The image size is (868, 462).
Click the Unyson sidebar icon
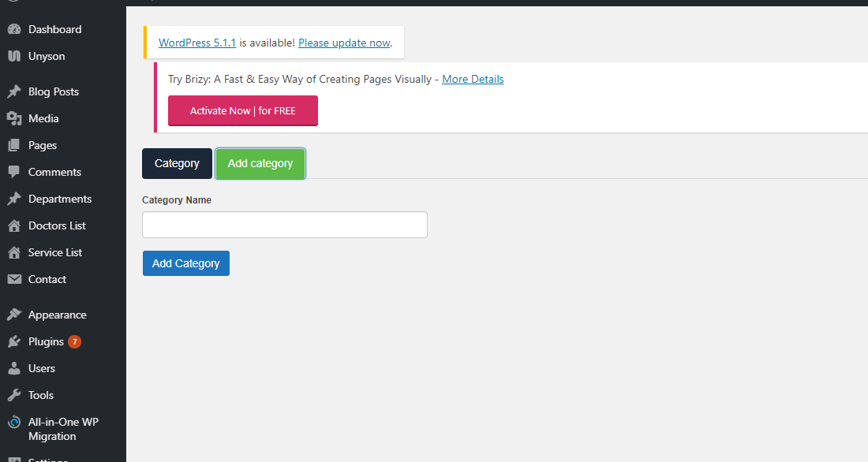point(14,56)
